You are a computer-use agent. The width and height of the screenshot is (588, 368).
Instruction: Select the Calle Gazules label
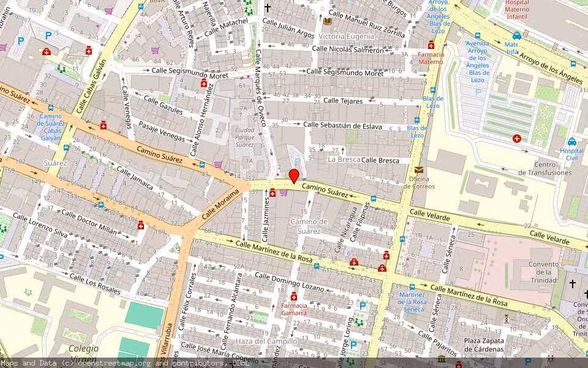163,105
